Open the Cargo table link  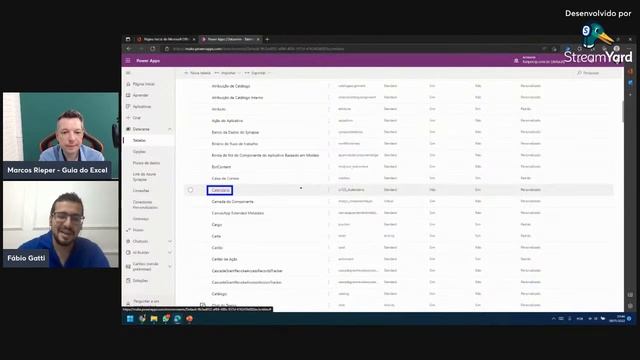tap(217, 225)
